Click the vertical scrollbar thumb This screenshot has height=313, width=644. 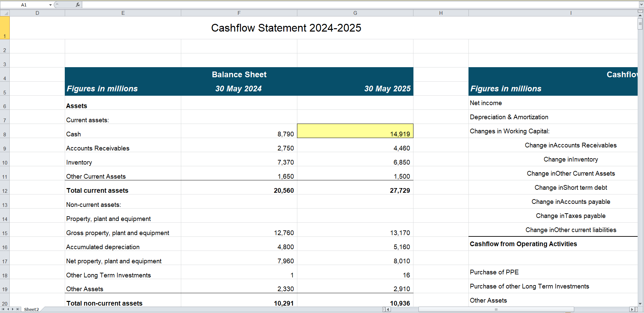pos(640,24)
